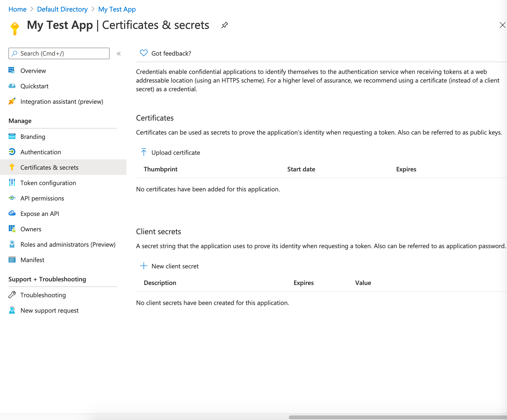Viewport: 507px width, 420px height.
Task: Pin the Certificates & secrets page
Action: (x=224, y=25)
